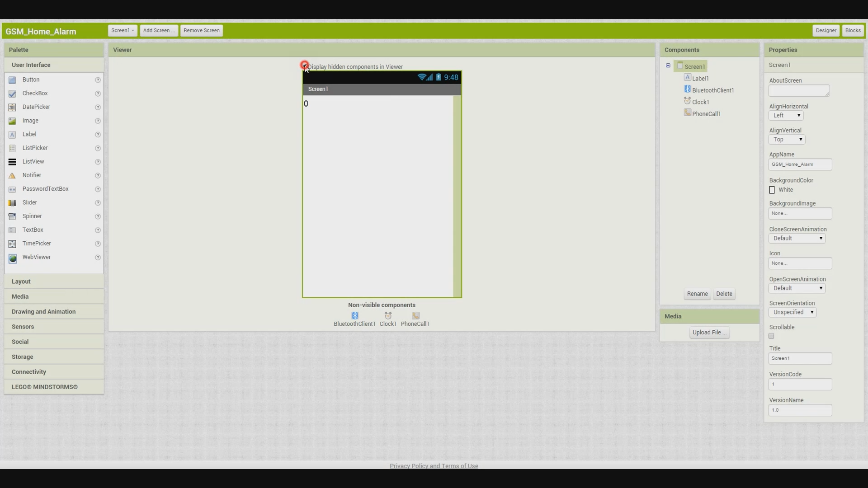Open the Screen1 selector dropdown

click(123, 31)
